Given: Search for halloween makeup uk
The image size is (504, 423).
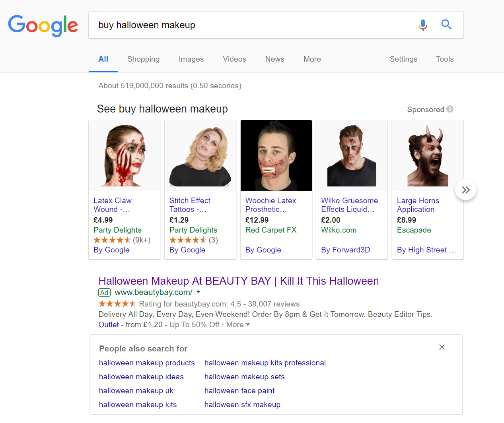Looking at the screenshot, I should point(136,391).
